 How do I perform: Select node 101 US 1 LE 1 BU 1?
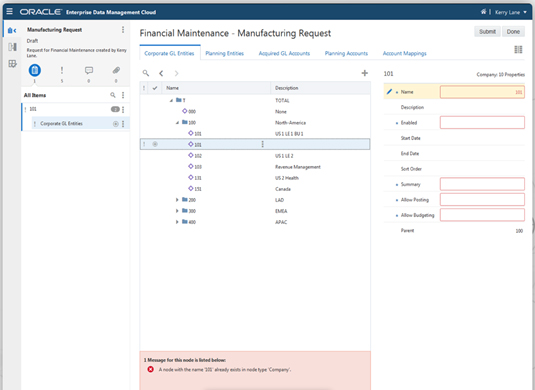255,133
